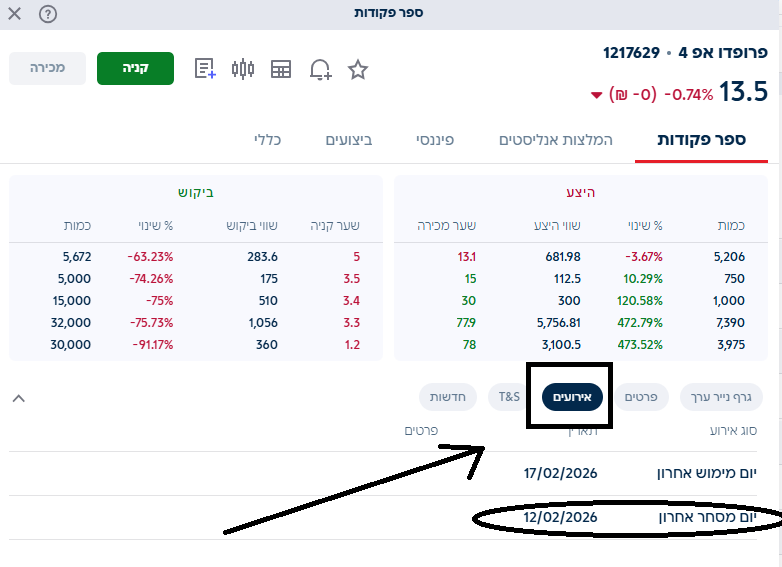Collapse the events panel with the chevron
Screen dimensions: 782x567
[18, 398]
